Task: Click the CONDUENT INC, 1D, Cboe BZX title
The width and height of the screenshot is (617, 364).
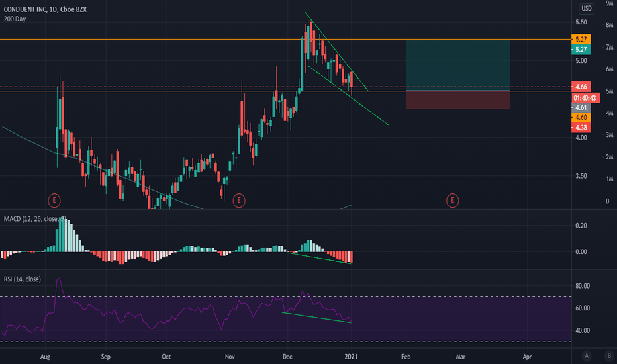Action: click(x=45, y=9)
